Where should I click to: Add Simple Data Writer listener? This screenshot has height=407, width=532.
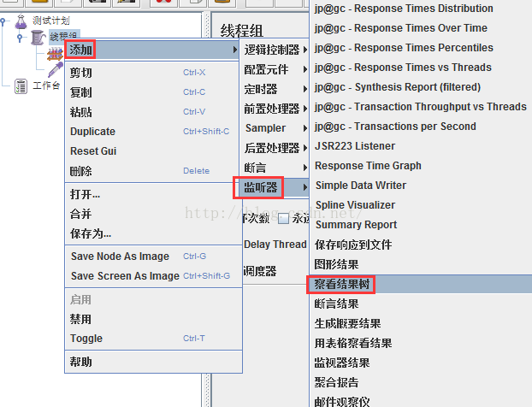[x=421, y=186]
